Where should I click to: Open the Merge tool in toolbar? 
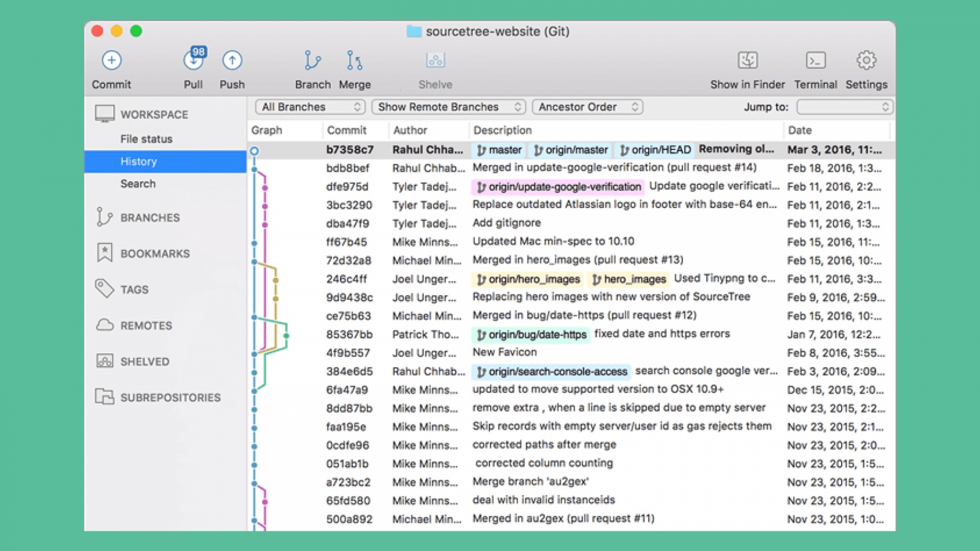point(355,61)
